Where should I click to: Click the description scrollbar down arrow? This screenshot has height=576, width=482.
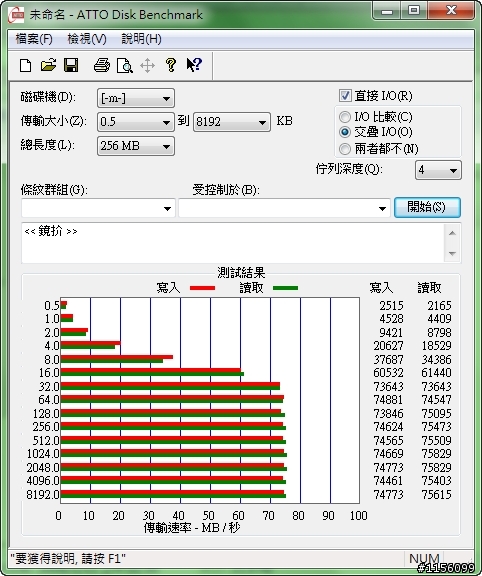coord(453,253)
